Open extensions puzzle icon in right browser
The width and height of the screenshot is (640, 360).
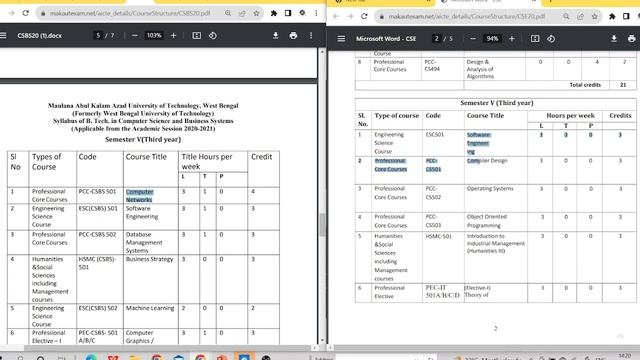[612, 16]
